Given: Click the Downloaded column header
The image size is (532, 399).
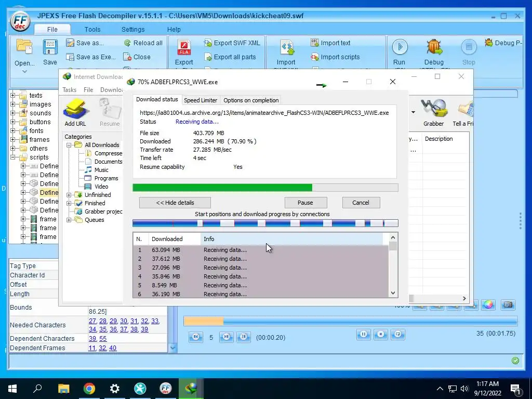Looking at the screenshot, I should tap(175, 239).
